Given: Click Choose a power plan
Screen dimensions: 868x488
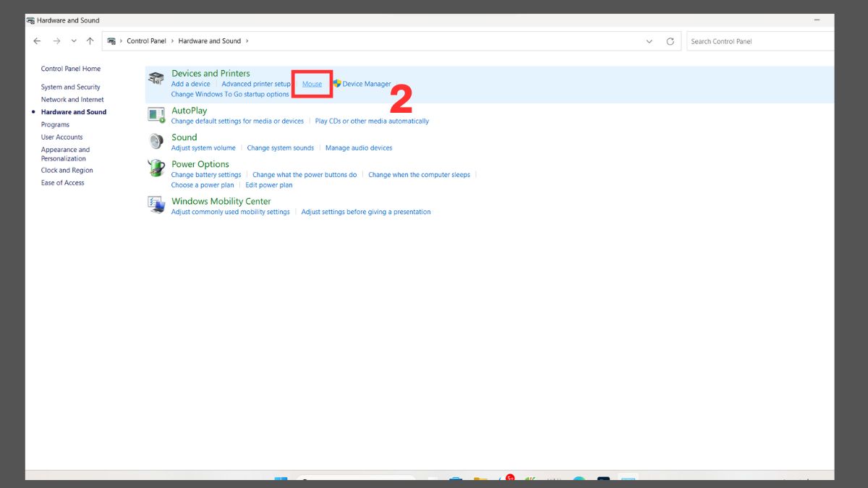Looking at the screenshot, I should coord(203,185).
